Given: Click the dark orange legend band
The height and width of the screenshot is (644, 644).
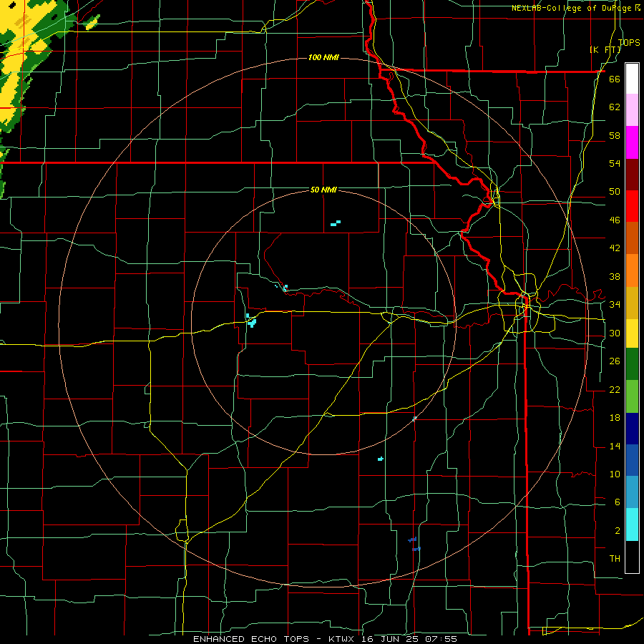Looking at the screenshot, I should point(632,238).
